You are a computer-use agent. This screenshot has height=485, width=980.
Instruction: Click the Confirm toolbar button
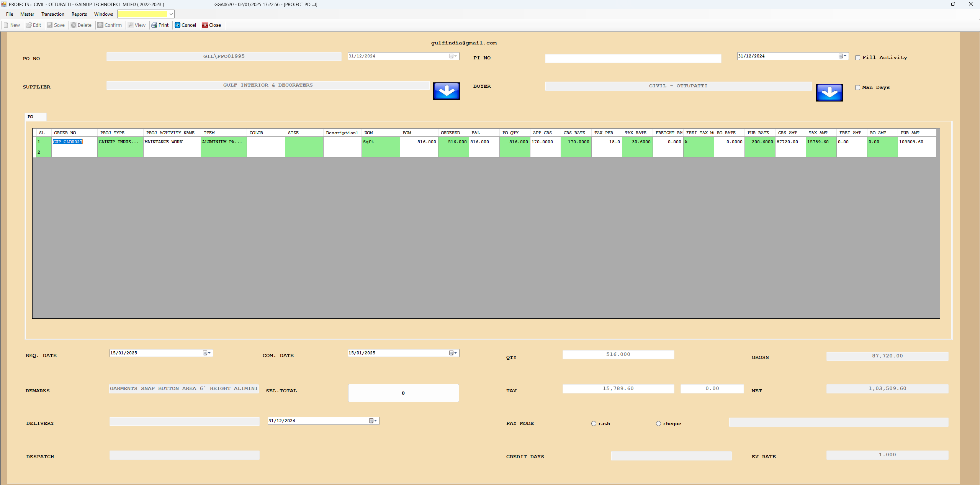pyautogui.click(x=110, y=25)
